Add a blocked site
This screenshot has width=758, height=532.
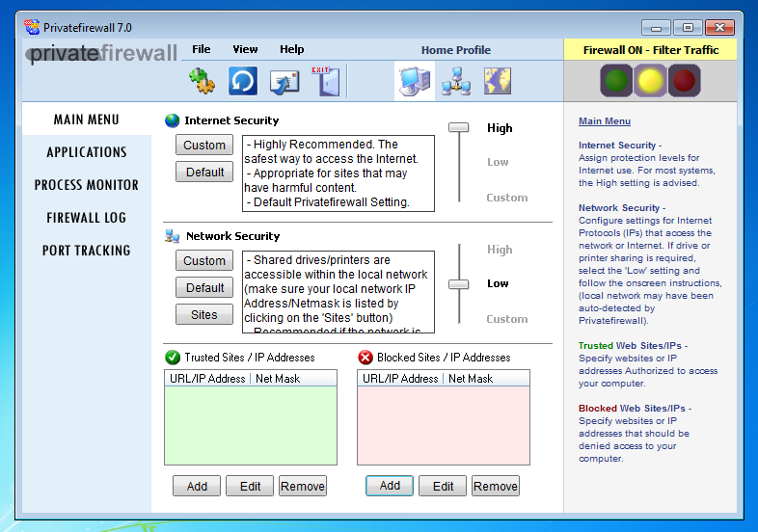390,486
